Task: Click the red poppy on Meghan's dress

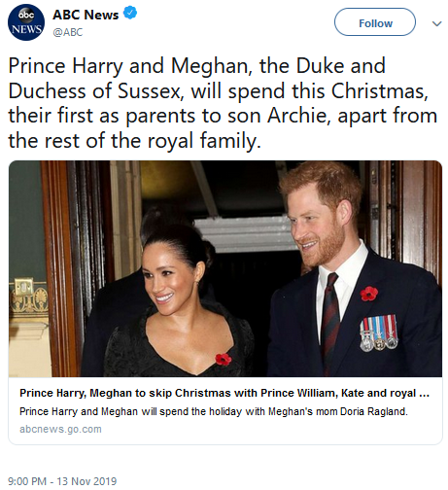Action: 224,360
